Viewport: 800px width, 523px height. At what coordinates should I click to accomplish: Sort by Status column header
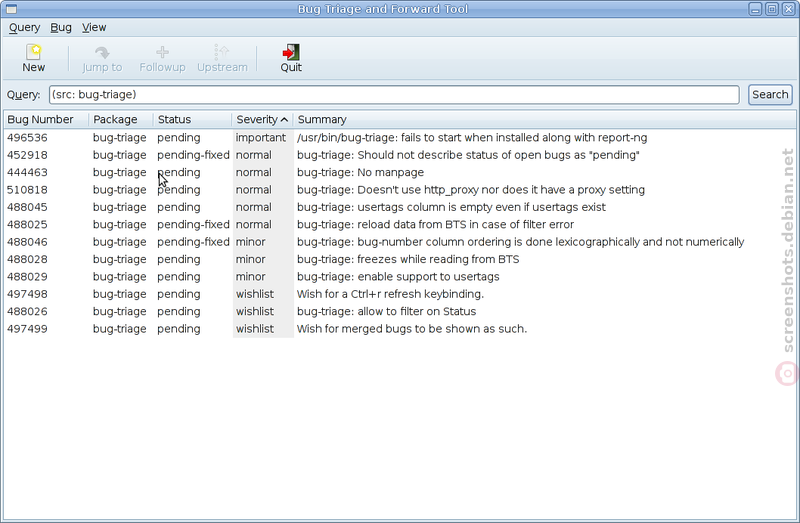click(192, 119)
